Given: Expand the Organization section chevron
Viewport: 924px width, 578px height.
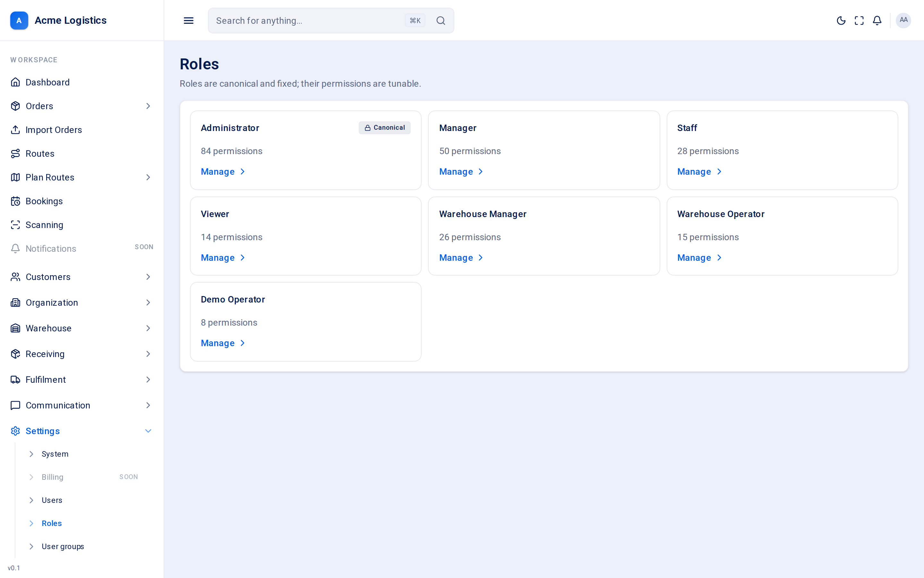Looking at the screenshot, I should (x=148, y=302).
